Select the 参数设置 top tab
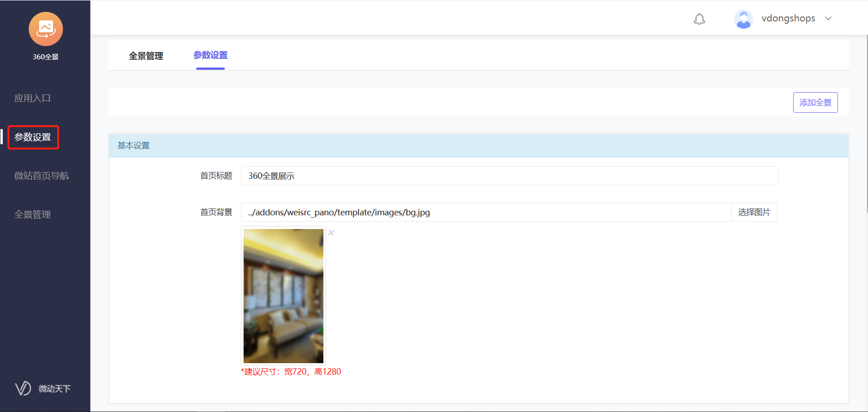This screenshot has height=412, width=868. (210, 55)
